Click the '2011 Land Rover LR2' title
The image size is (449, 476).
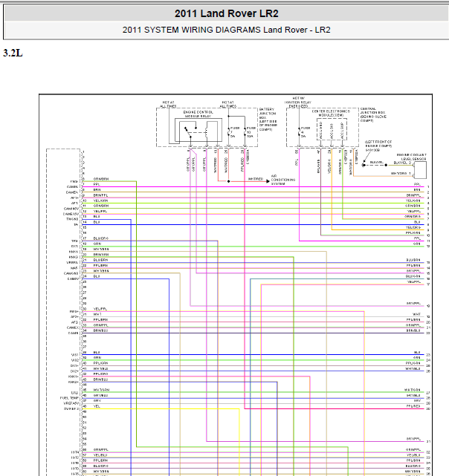point(226,13)
